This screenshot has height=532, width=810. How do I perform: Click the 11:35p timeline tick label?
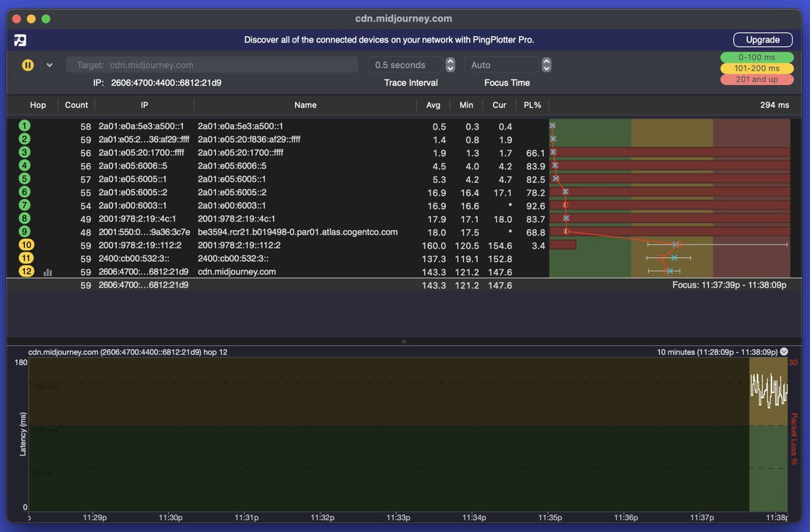pos(550,518)
